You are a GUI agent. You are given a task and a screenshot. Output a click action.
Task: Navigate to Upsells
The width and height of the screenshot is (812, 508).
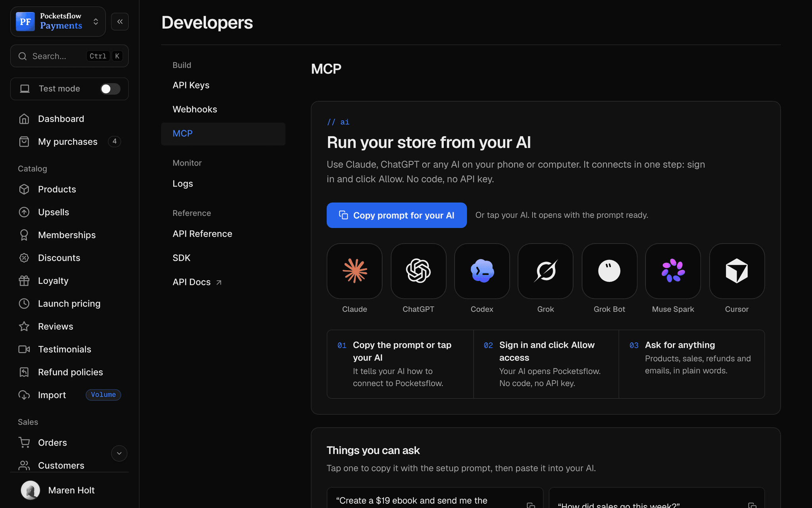click(x=69, y=212)
